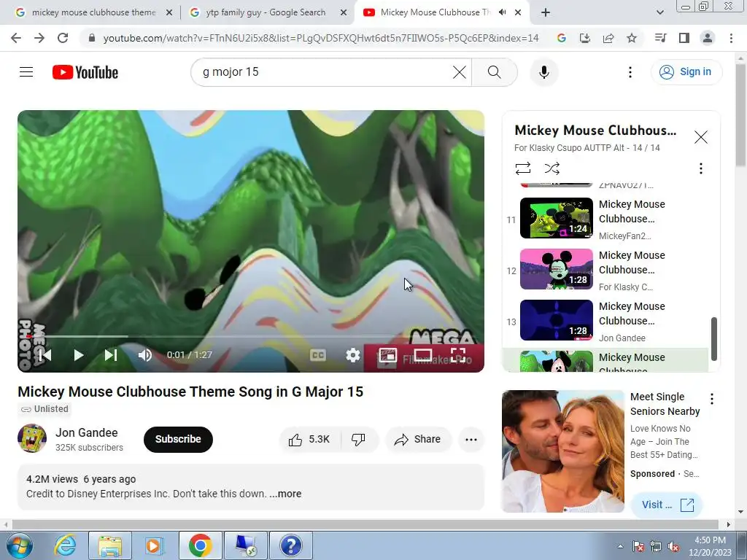This screenshot has width=747, height=560.
Task: Mute the video volume
Action: click(144, 355)
